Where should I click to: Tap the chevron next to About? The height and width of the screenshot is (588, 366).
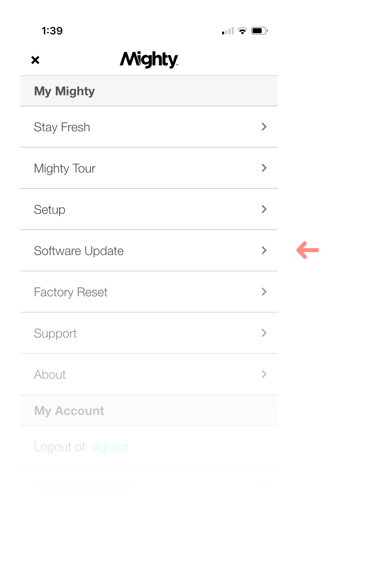click(264, 374)
